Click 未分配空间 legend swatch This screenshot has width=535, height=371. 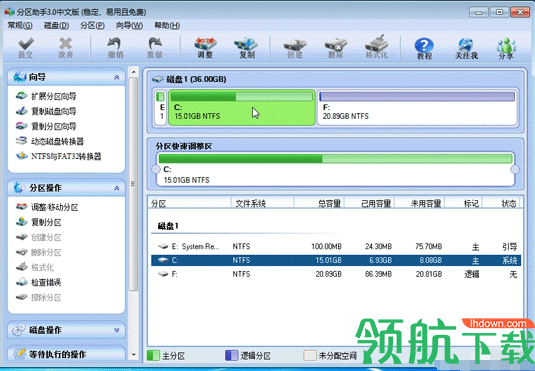click(x=310, y=355)
